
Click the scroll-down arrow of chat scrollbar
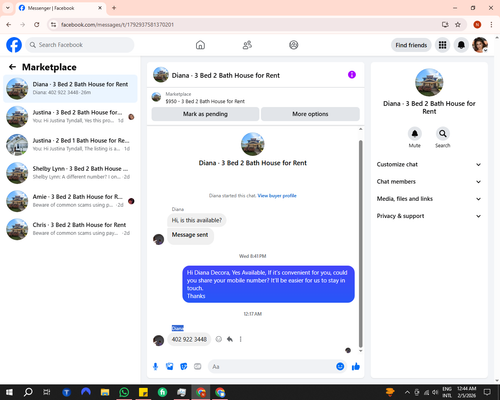click(x=360, y=351)
